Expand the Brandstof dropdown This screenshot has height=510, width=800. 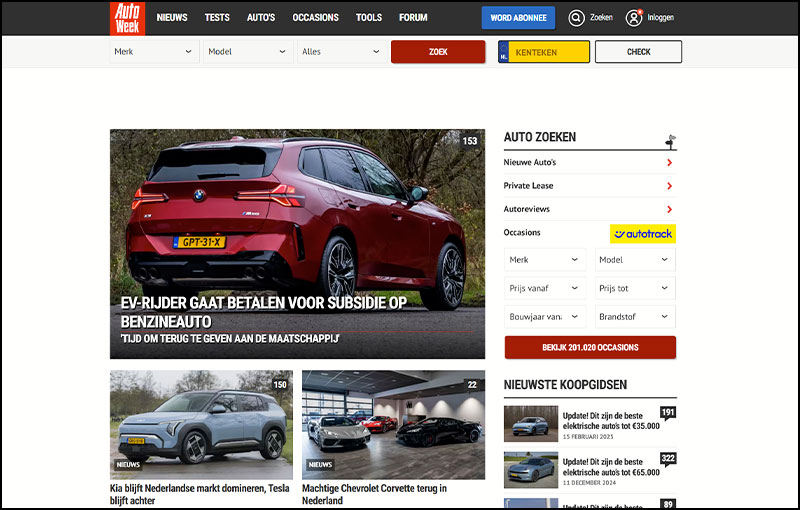click(x=635, y=317)
